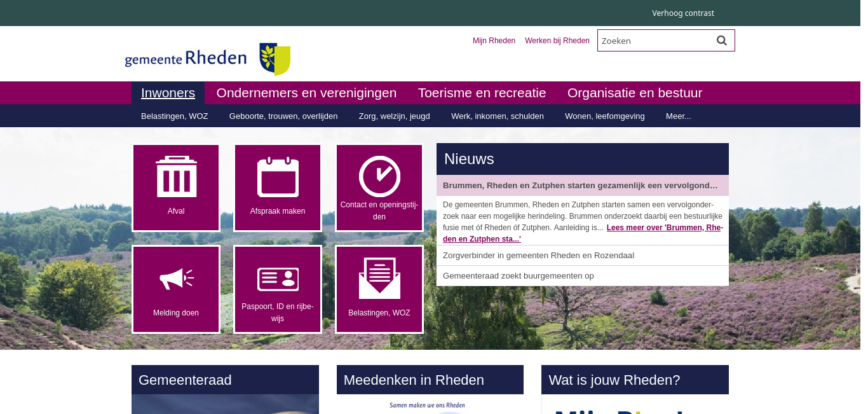Expand Gemeenteraad zoekt buurgemeenten op news item
The height and width of the screenshot is (414, 868).
click(518, 276)
